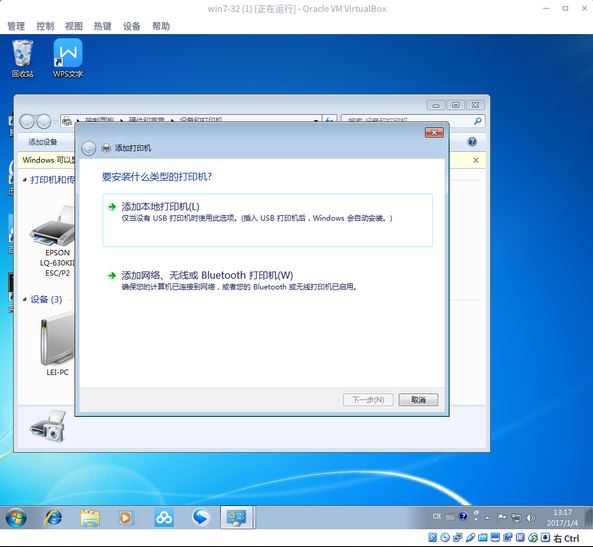593x547 pixels.
Task: Open the VirtualBox 设备 menu
Action: pos(132,26)
